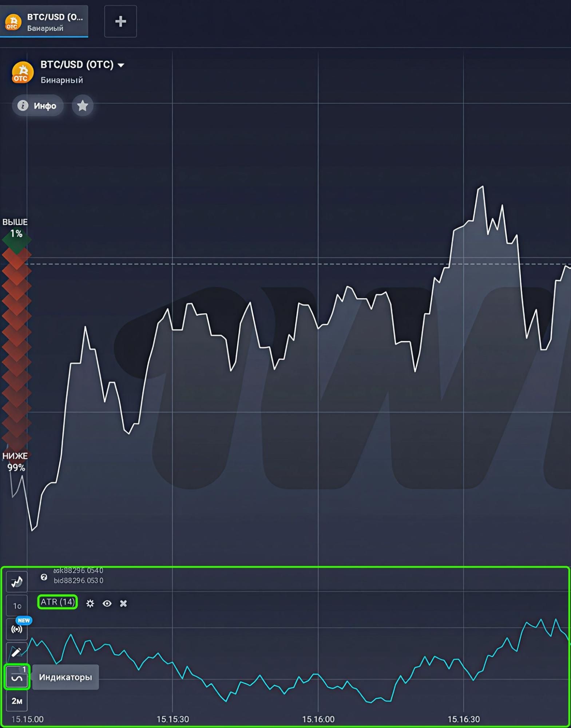Click the НИЖЕ 99% sentiment label
571x728 pixels.
click(x=15, y=462)
